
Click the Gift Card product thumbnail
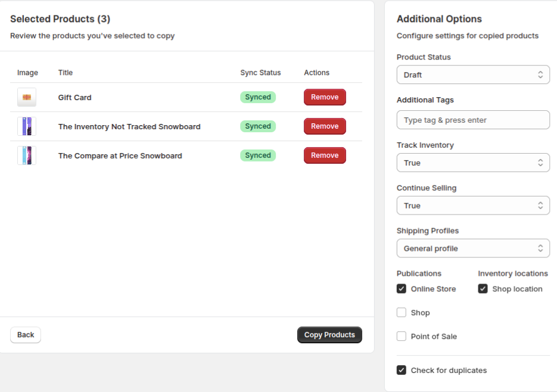27,97
